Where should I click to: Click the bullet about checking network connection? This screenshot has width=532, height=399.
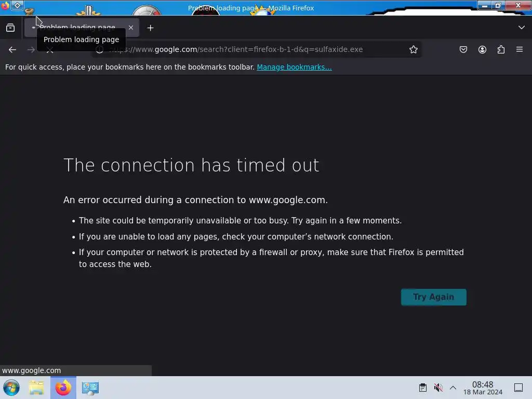pos(236,236)
